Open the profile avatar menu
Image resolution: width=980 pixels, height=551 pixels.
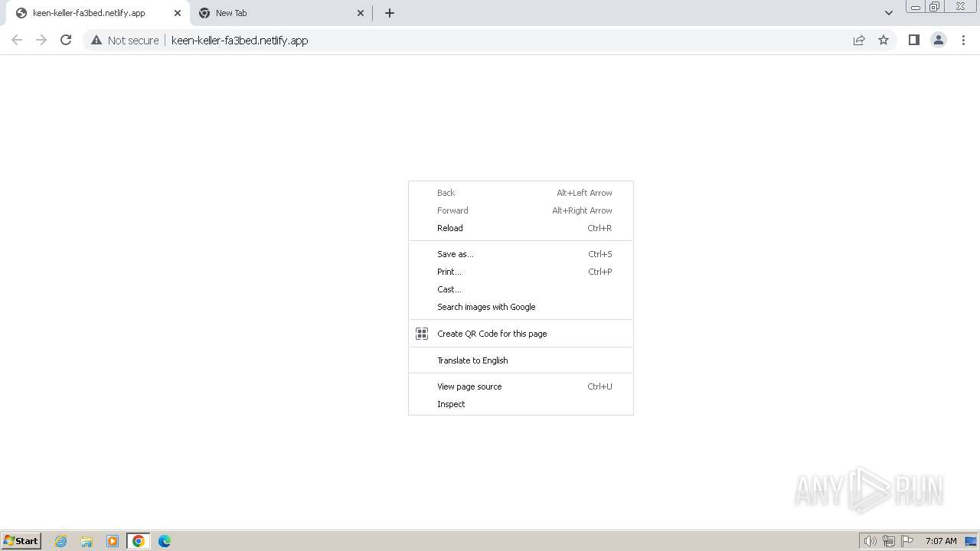click(x=938, y=40)
